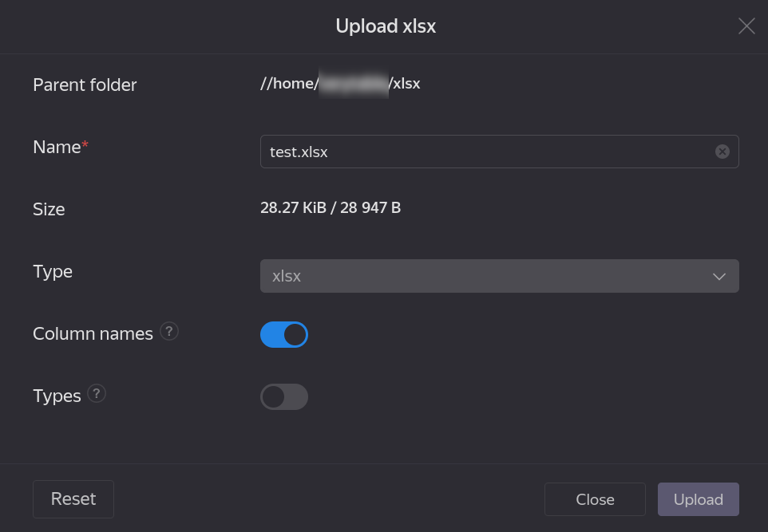Disable the Column names switch
This screenshot has width=768, height=532.
coord(284,334)
